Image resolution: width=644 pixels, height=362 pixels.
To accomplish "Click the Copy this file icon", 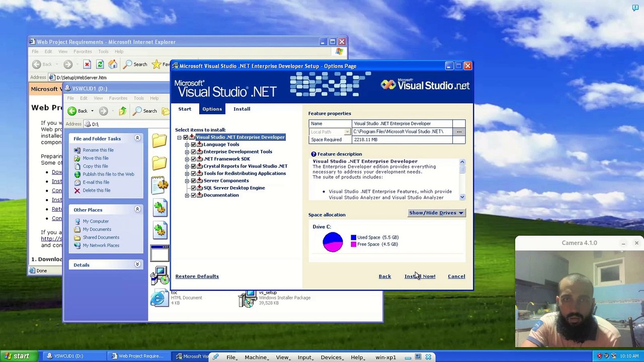I will pyautogui.click(x=77, y=166).
